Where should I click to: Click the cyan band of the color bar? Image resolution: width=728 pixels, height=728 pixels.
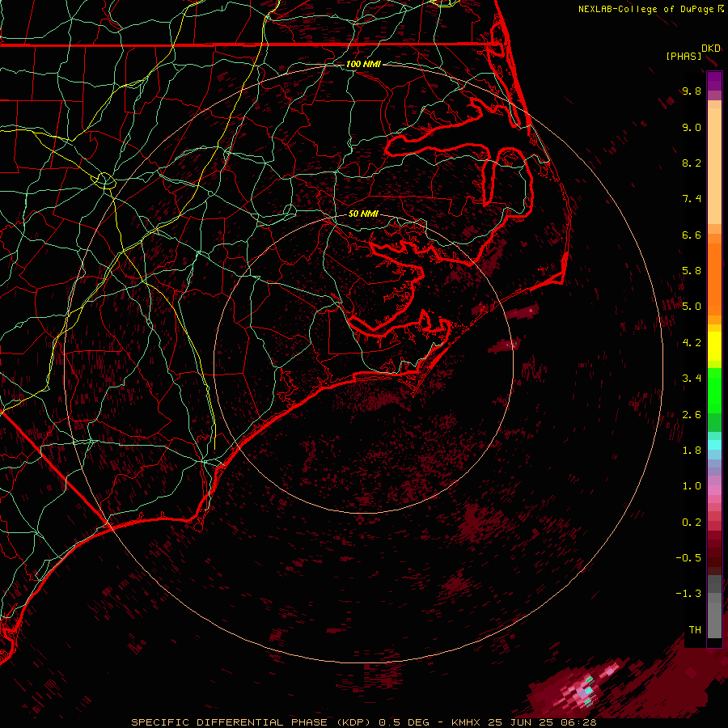(x=714, y=445)
